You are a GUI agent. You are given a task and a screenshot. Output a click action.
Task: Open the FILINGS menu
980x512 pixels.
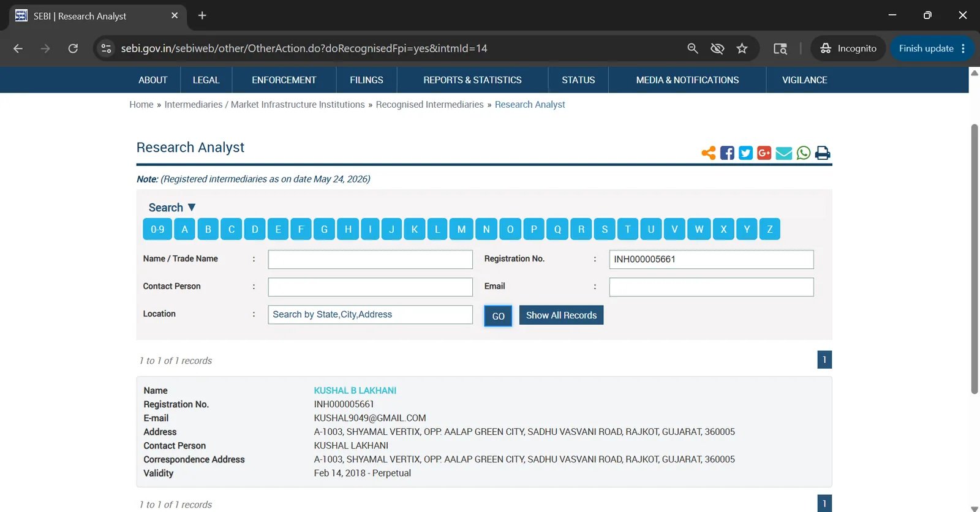(x=366, y=80)
